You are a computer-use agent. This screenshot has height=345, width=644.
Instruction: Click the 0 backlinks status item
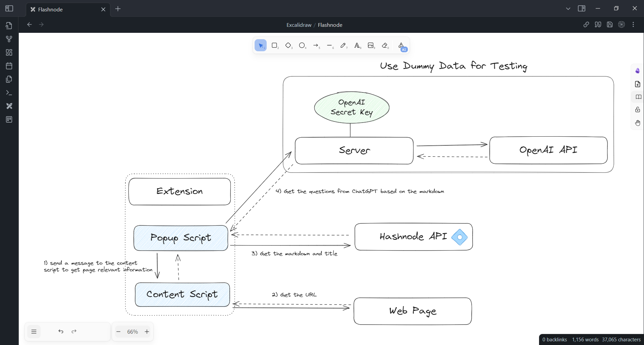(x=555, y=340)
